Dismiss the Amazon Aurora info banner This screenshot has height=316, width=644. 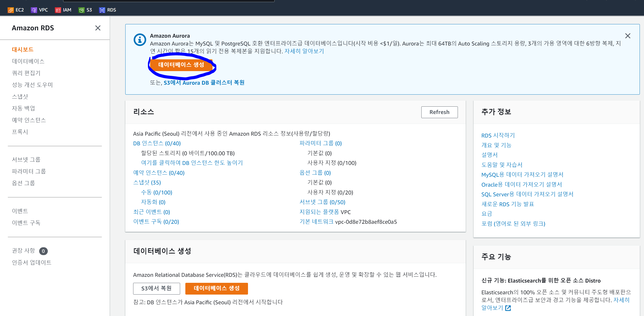[628, 36]
